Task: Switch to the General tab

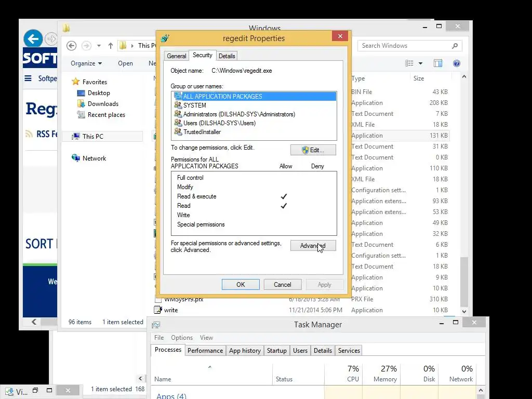Action: pyautogui.click(x=177, y=56)
